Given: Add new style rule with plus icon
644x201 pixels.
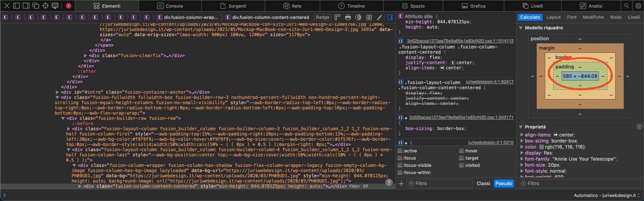Looking at the screenshot, I should [401, 184].
